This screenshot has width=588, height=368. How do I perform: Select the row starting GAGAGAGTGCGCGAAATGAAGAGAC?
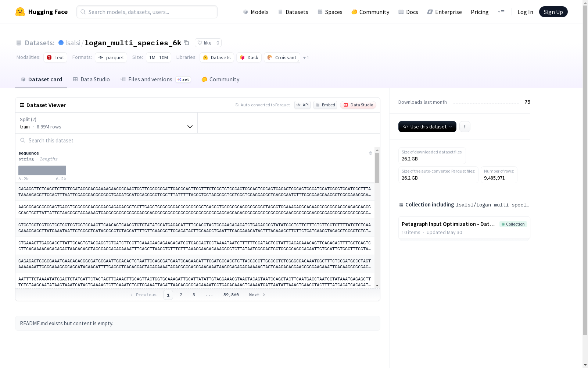[x=195, y=264]
